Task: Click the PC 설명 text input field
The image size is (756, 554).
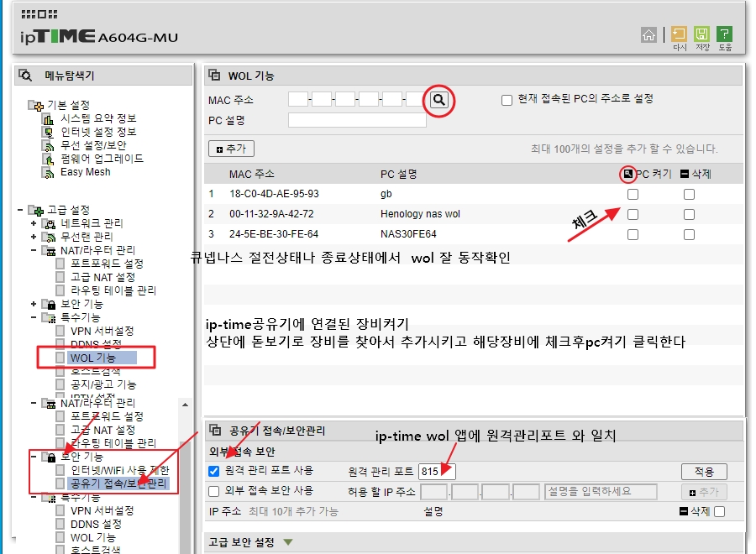Action: point(357,120)
